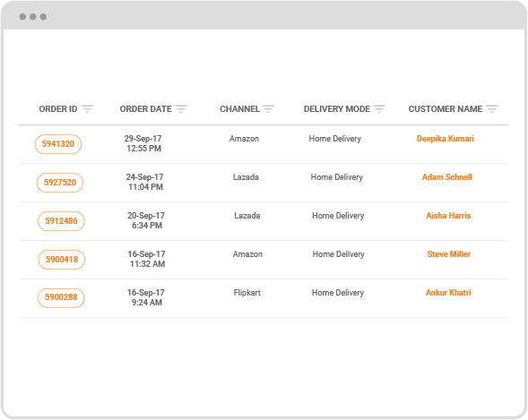Open order 5900288
Screen dimensions: 528x420
[61, 298]
